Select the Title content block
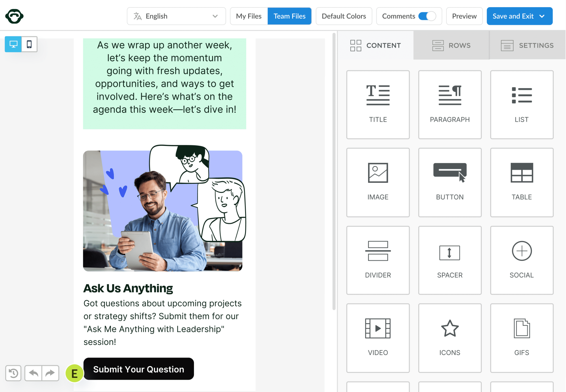The width and height of the screenshot is (566, 392). pyautogui.click(x=378, y=104)
